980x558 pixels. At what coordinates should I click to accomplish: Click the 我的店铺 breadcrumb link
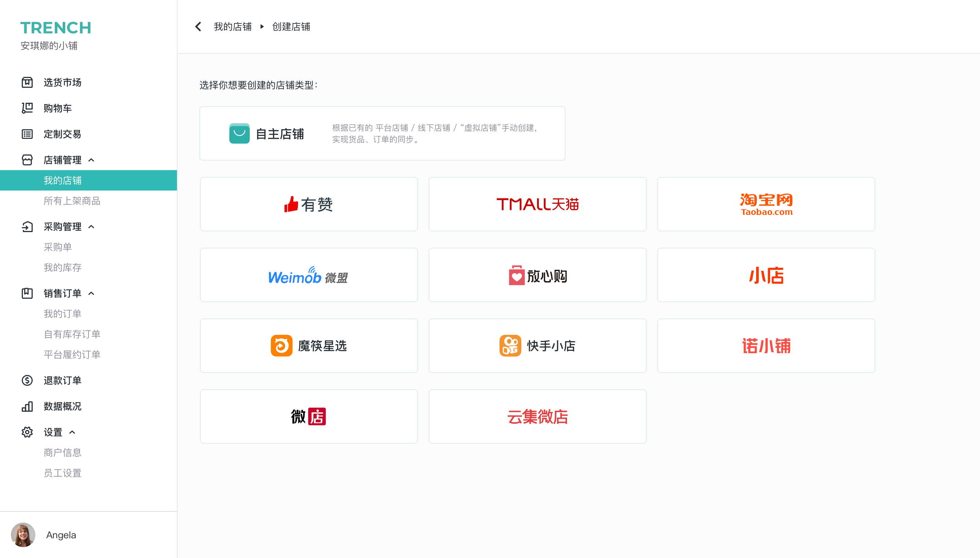233,27
